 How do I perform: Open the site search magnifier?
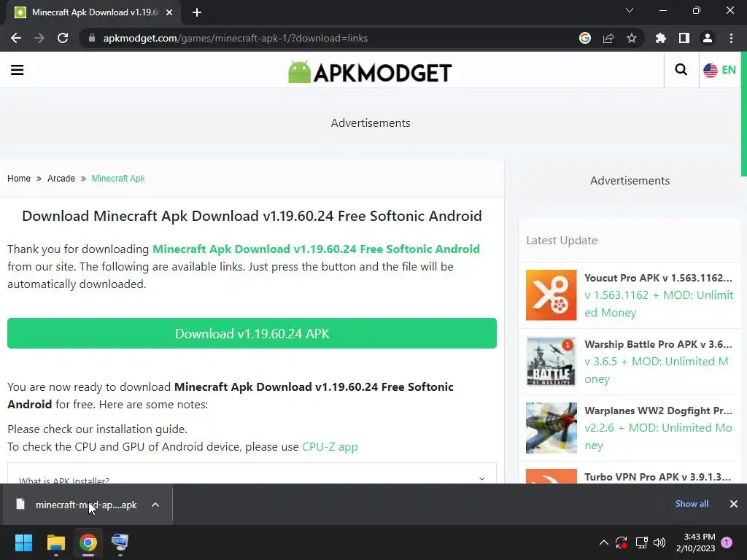pyautogui.click(x=681, y=70)
